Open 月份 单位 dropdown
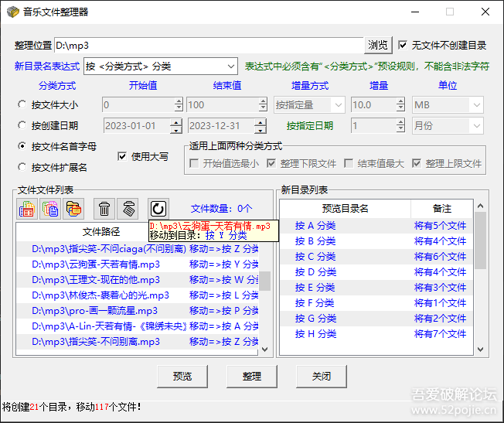Image resolution: width=504 pixels, height=423 pixels. point(477,126)
